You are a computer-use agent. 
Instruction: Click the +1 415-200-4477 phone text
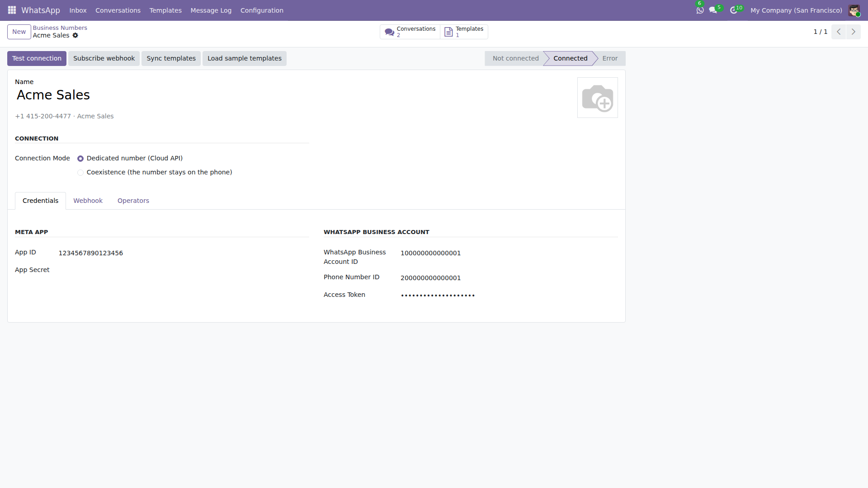[x=43, y=116]
